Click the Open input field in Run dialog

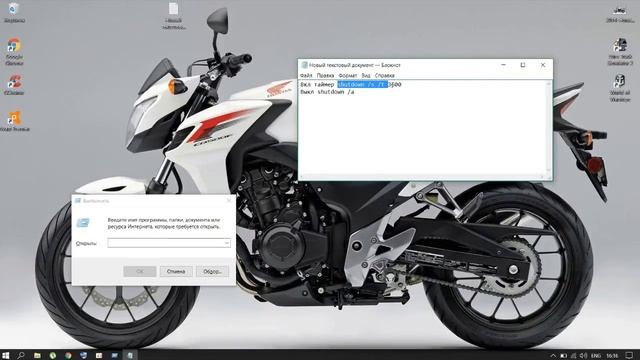tap(169, 243)
